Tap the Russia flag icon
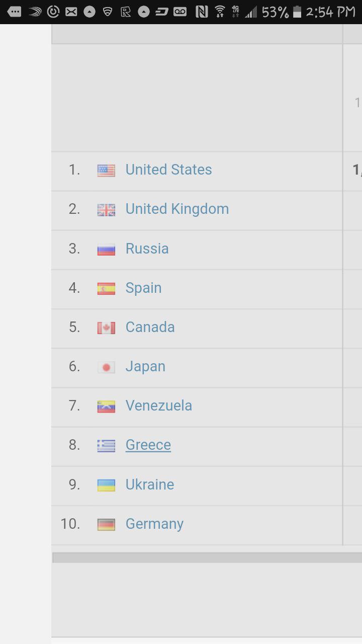The width and height of the screenshot is (362, 644). click(106, 249)
